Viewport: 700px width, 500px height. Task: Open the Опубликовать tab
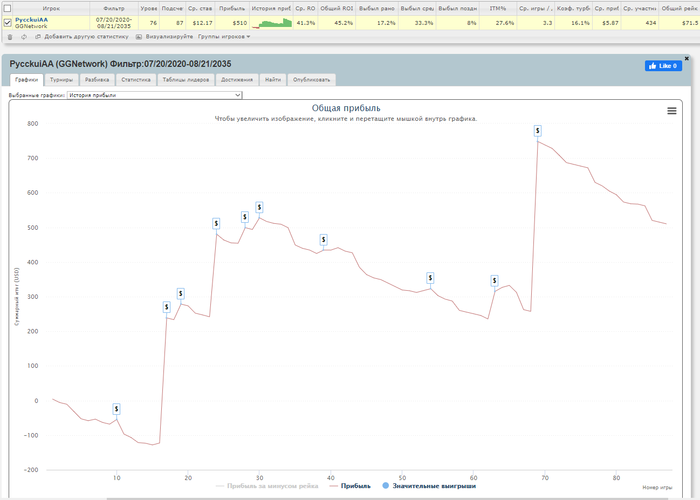[312, 79]
